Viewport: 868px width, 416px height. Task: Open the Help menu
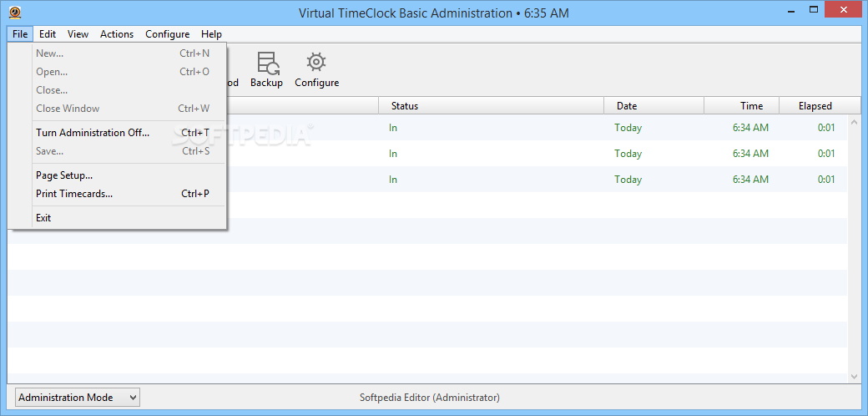click(x=211, y=33)
